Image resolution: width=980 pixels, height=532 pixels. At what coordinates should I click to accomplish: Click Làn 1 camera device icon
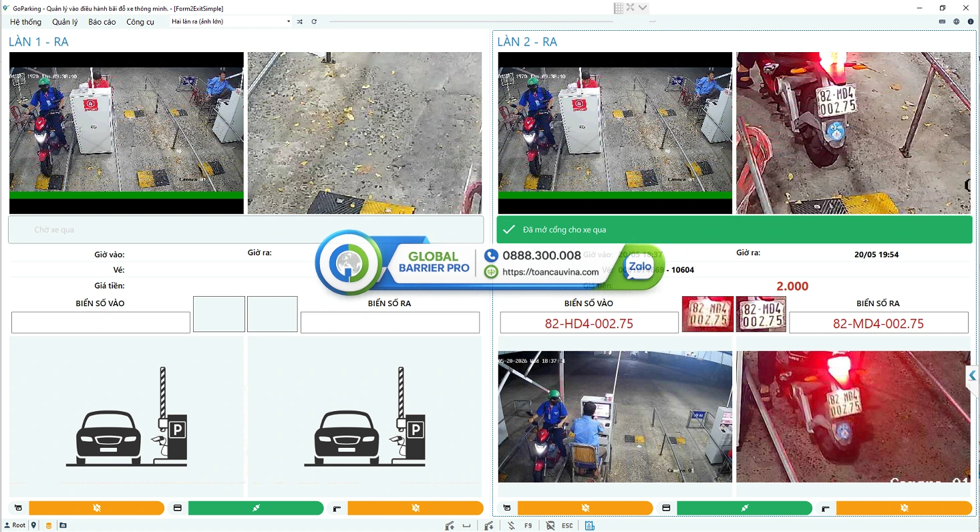[18, 509]
